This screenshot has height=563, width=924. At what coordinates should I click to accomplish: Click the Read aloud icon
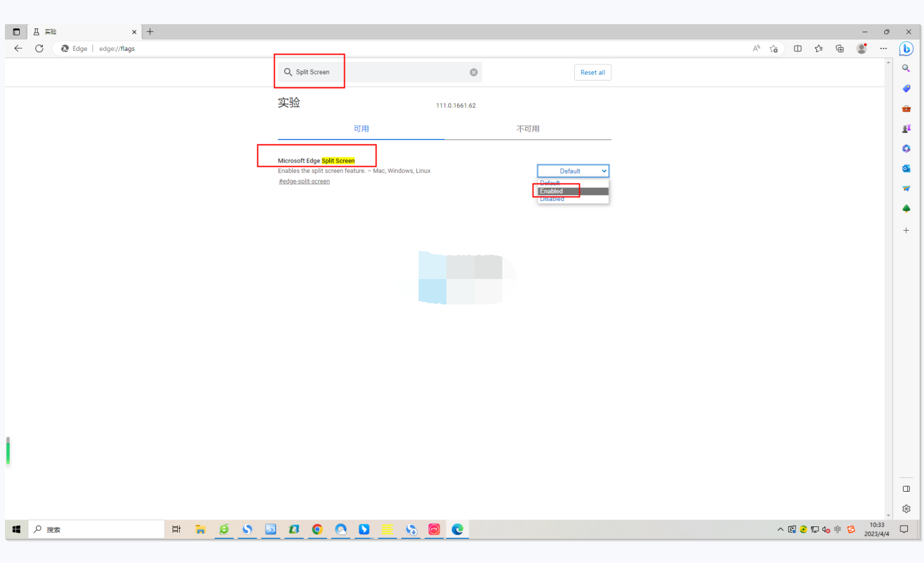[756, 48]
